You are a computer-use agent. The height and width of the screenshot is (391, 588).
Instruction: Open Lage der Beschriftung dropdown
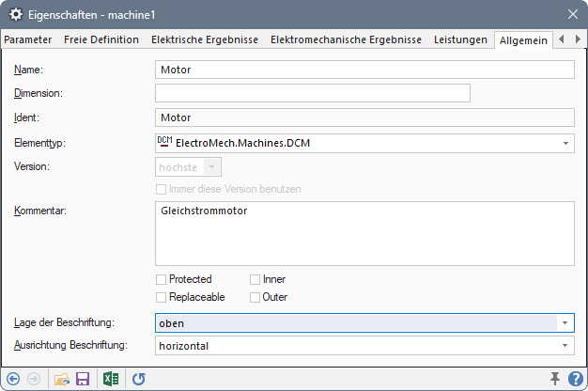click(566, 323)
